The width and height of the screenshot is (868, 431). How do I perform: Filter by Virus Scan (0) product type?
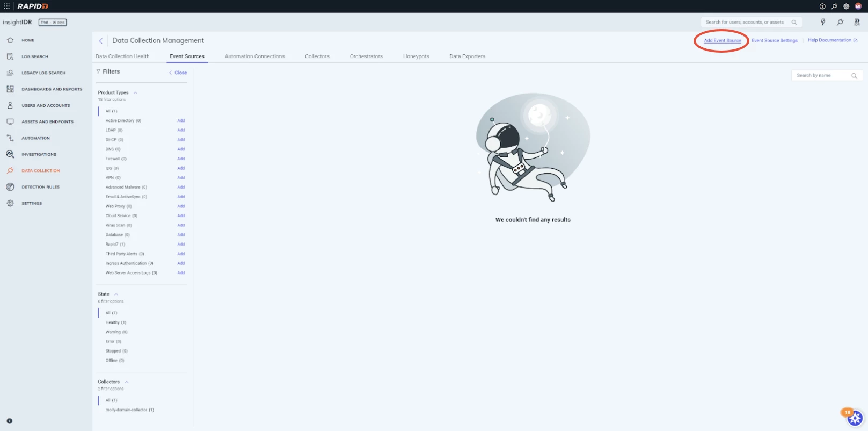(x=119, y=225)
